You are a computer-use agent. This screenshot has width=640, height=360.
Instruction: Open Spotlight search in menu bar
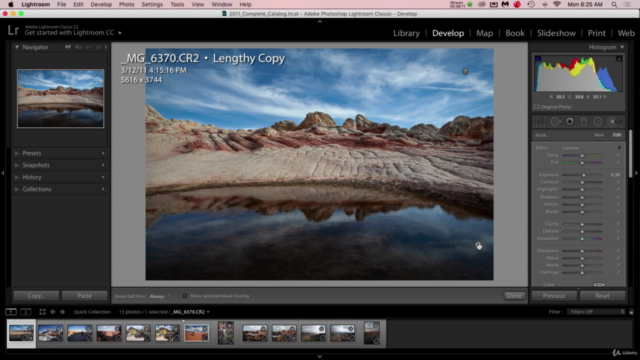(x=614, y=4)
